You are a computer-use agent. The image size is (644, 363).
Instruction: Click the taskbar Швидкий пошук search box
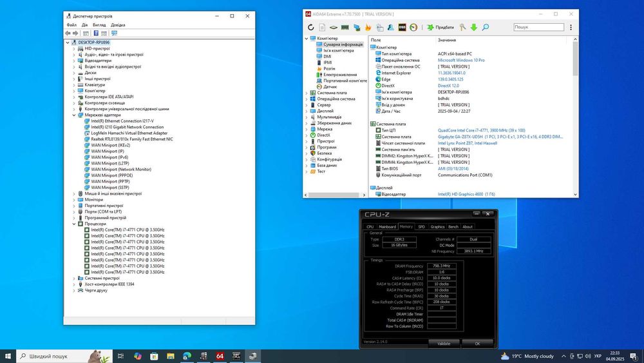64,356
